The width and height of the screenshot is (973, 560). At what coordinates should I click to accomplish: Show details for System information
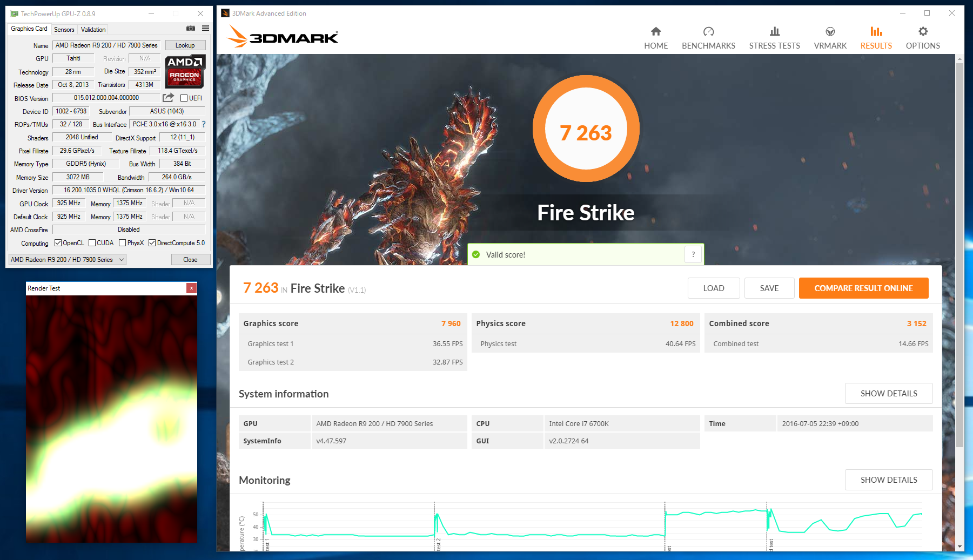point(889,394)
